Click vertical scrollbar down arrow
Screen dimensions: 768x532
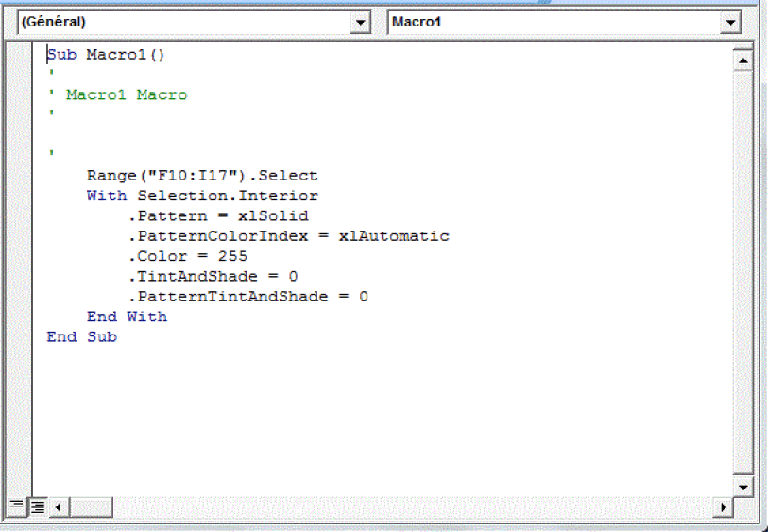point(743,487)
